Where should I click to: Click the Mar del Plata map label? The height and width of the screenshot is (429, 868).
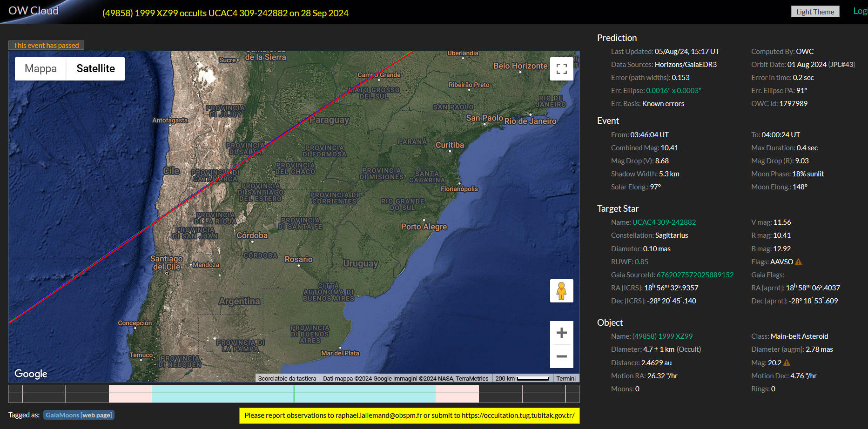pos(340,353)
